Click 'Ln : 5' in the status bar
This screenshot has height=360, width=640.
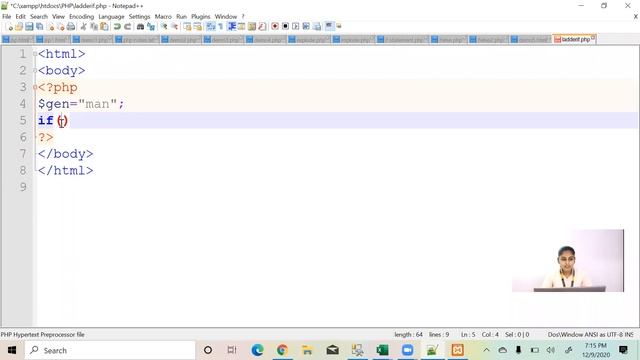click(468, 334)
